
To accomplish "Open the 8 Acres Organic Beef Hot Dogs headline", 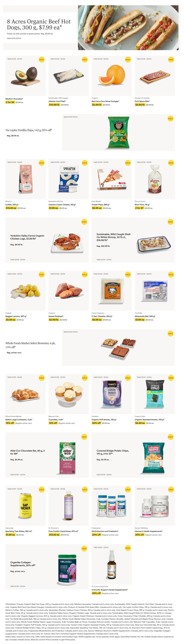I will click(x=39, y=25).
